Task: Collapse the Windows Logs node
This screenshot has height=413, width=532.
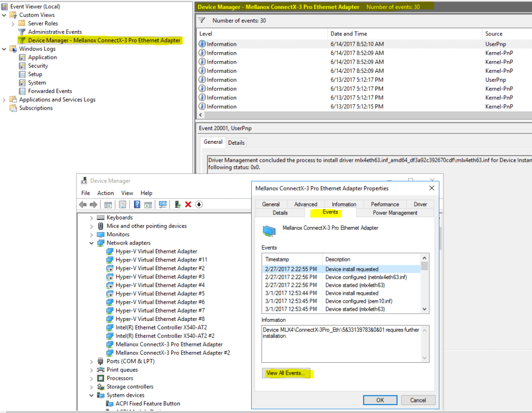Action: click(x=4, y=49)
